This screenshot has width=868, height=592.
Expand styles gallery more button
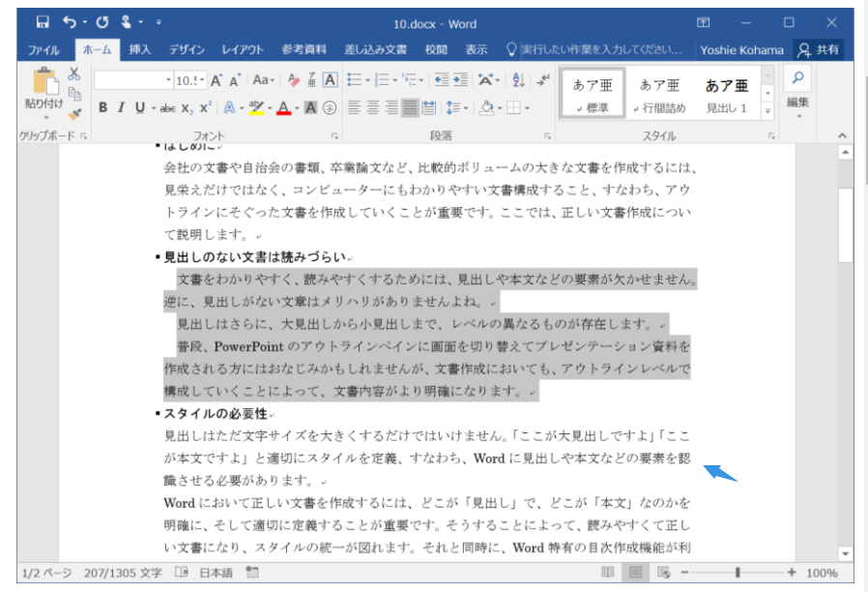pos(767,111)
